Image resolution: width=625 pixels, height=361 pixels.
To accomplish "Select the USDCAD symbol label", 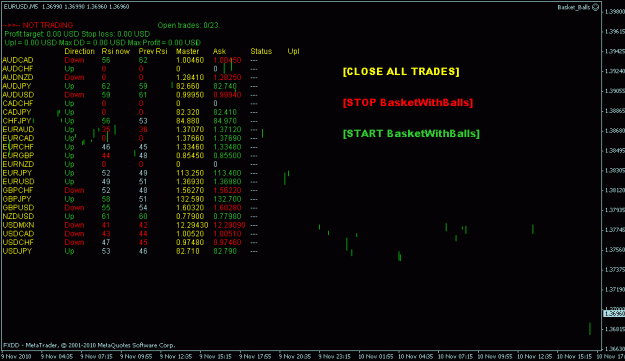I will 18,234.
